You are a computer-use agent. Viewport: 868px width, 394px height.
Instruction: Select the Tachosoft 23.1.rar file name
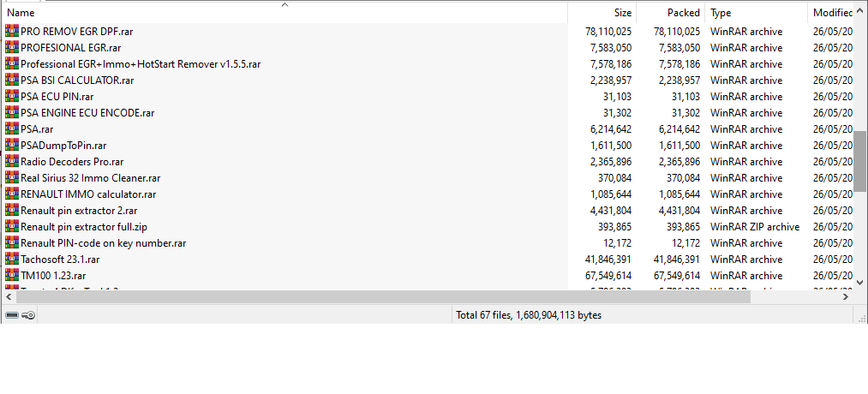pos(60,259)
